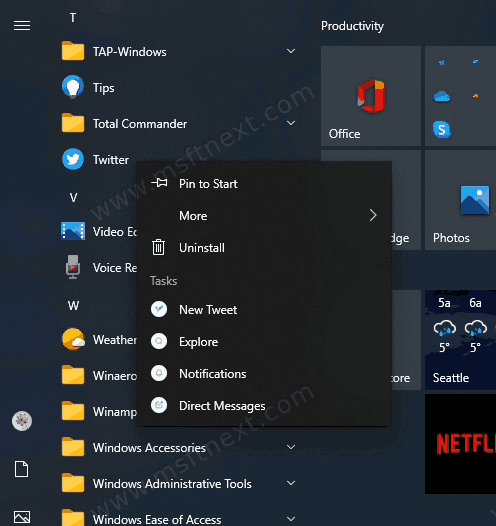The image size is (496, 526).
Task: Open the Voice Recorder microphone icon
Action: (x=73, y=267)
